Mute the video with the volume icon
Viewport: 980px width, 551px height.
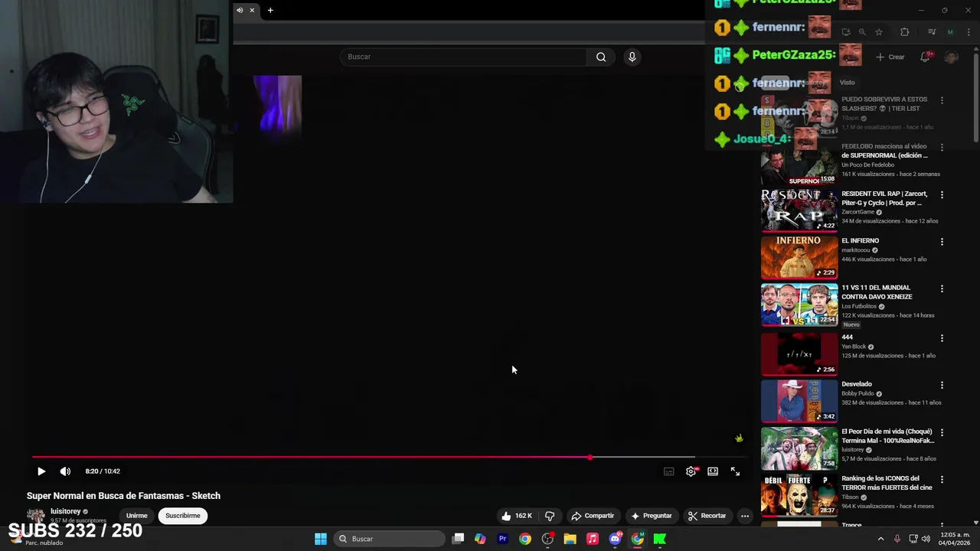(x=65, y=471)
